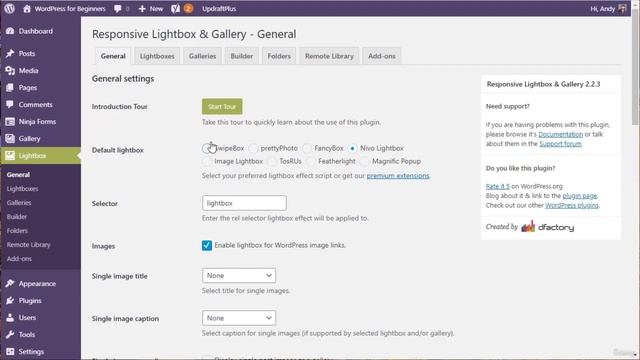Open the WordPress plugins link
This screenshot has width=640, height=360.
tap(572, 205)
